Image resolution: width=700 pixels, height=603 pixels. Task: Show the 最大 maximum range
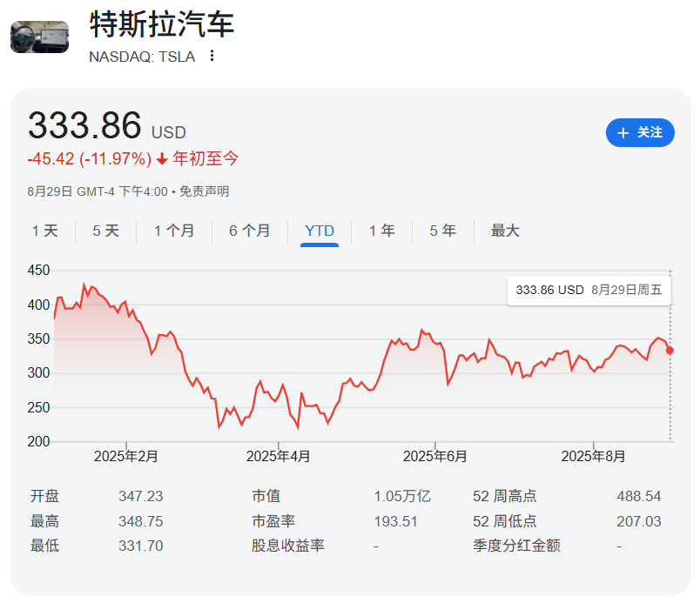tap(505, 231)
